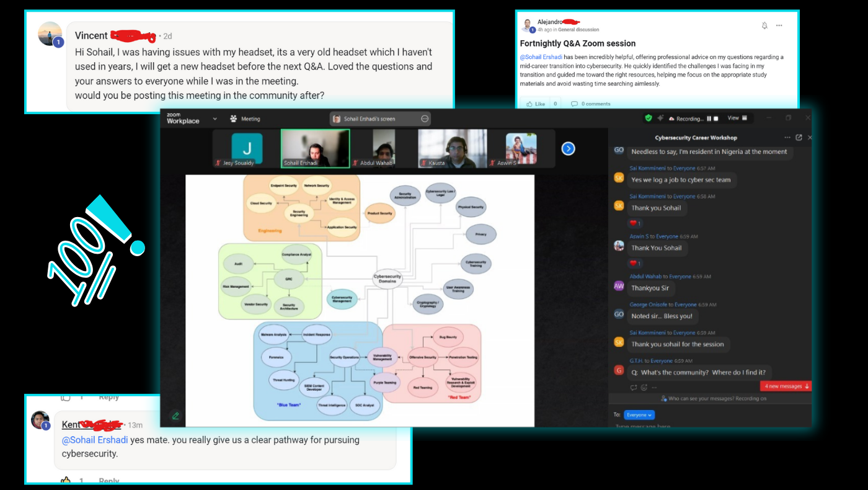
Task: Click the Privacy node in the diagram
Action: [481, 234]
